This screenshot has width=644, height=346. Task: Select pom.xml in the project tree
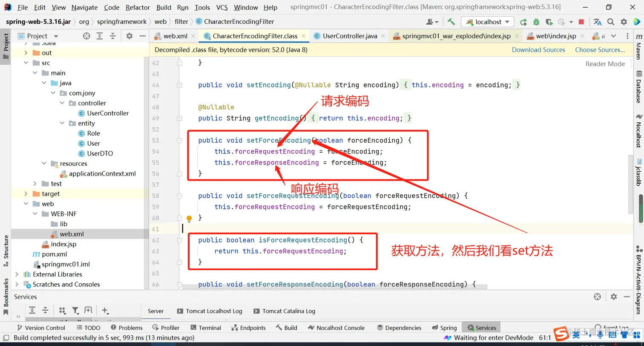click(x=55, y=254)
